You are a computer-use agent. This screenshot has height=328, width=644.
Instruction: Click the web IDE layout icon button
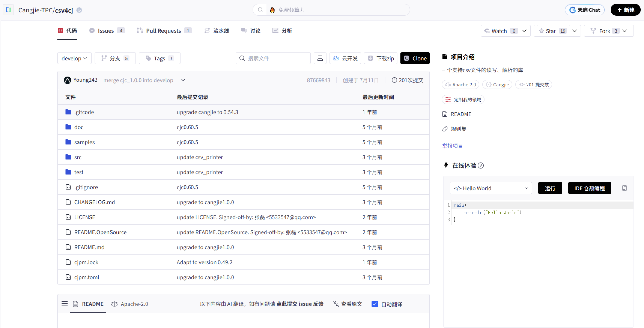pyautogui.click(x=320, y=58)
